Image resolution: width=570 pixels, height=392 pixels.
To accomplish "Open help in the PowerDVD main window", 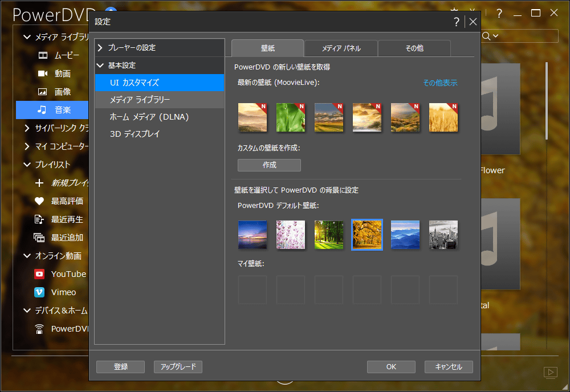I will 499,14.
